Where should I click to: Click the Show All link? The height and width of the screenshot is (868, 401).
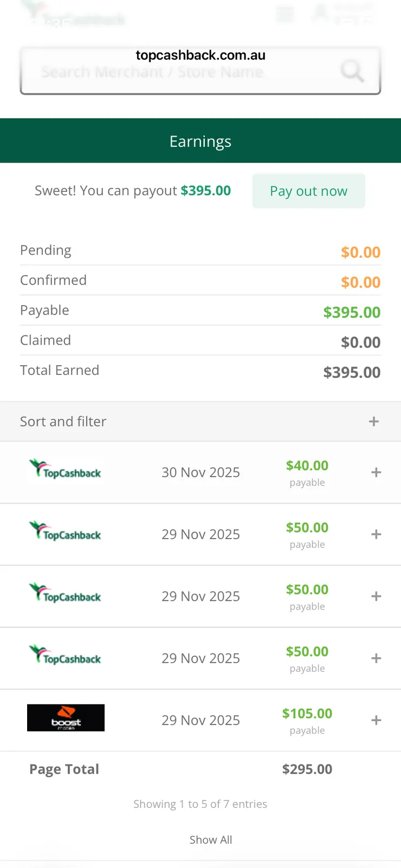coord(211,840)
